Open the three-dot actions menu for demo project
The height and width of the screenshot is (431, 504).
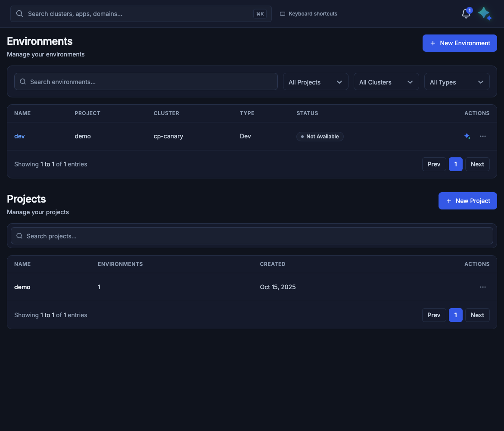tap(482, 287)
